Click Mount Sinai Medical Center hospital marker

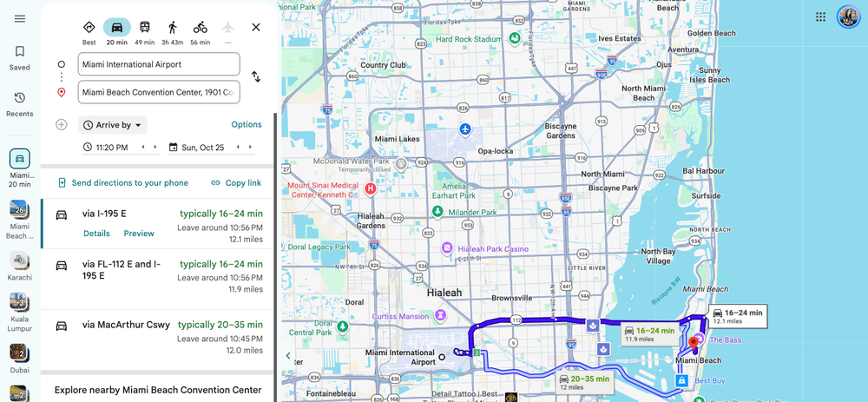(x=371, y=189)
